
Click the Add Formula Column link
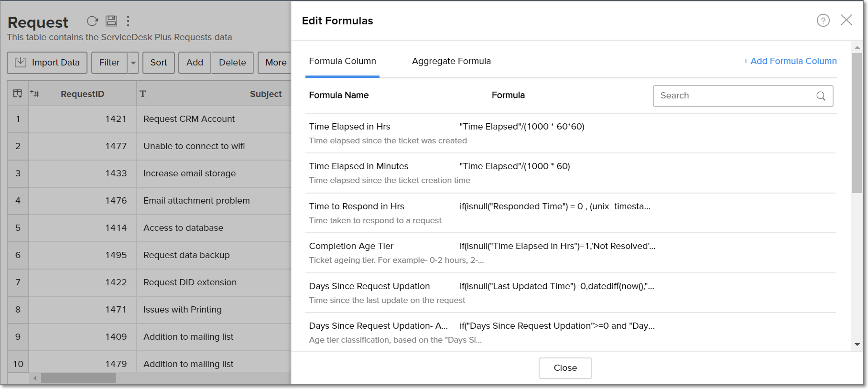[790, 61]
